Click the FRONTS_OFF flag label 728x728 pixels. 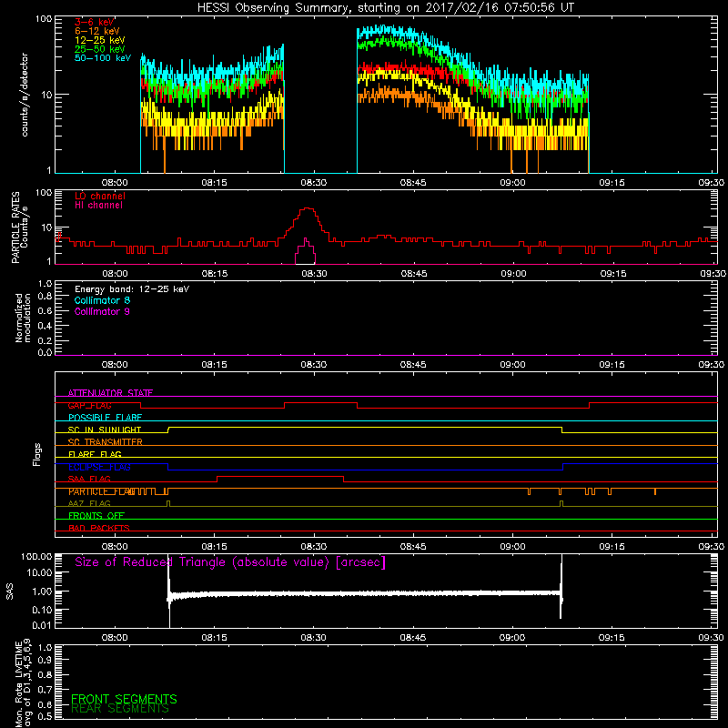96,516
